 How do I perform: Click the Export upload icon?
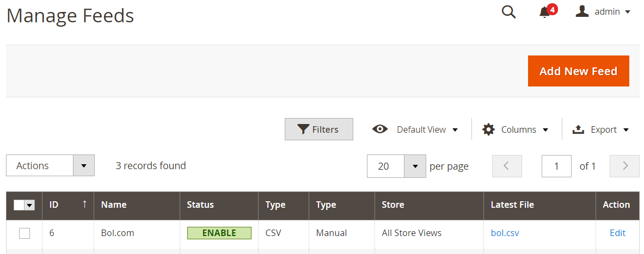pos(578,129)
